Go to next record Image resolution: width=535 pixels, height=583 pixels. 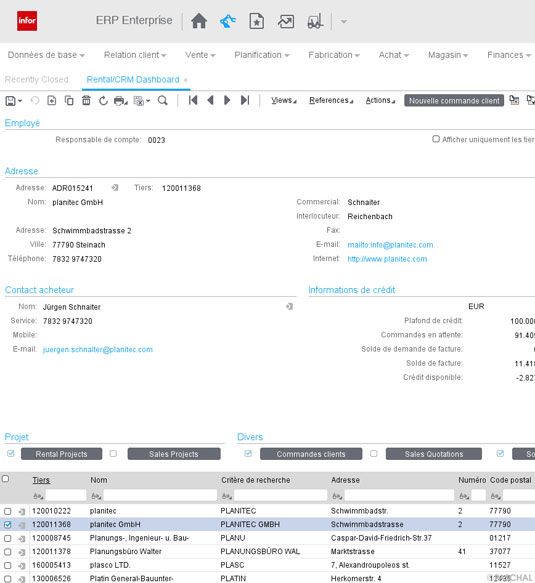(227, 100)
